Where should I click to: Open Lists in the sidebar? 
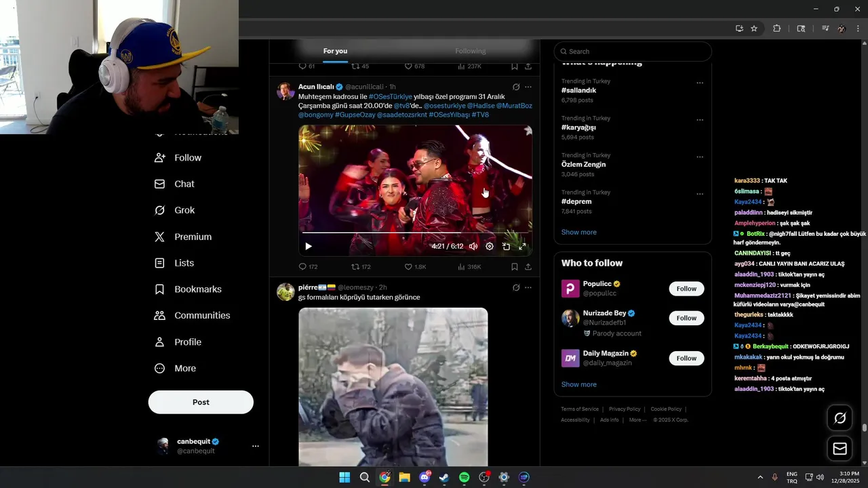click(174, 263)
